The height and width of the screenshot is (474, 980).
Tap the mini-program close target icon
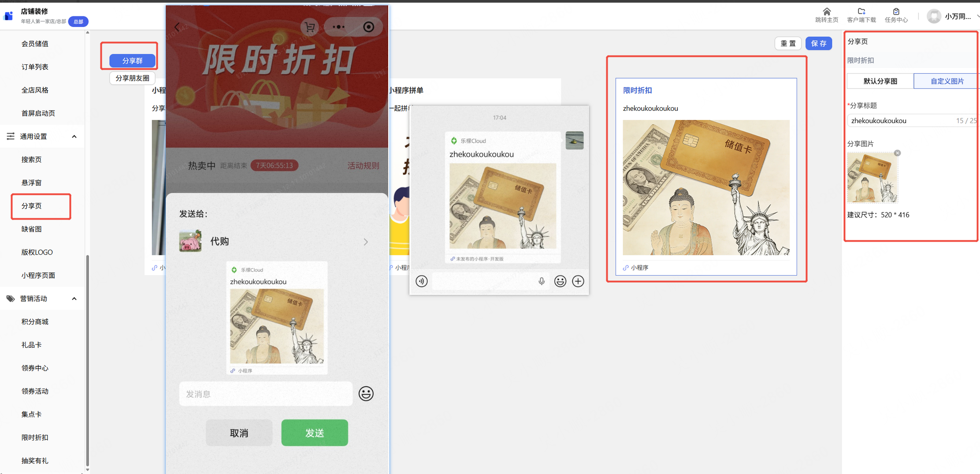(368, 27)
